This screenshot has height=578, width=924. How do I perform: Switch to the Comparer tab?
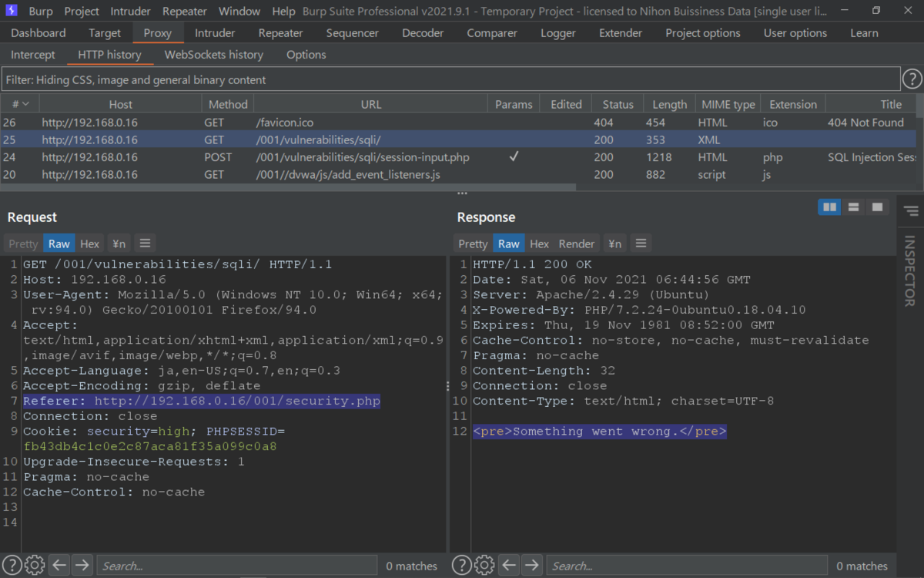coord(492,33)
